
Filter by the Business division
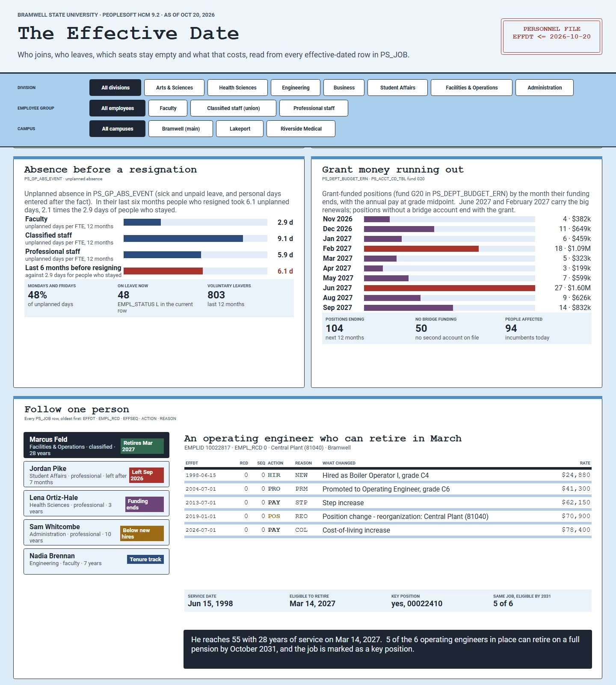click(x=344, y=88)
